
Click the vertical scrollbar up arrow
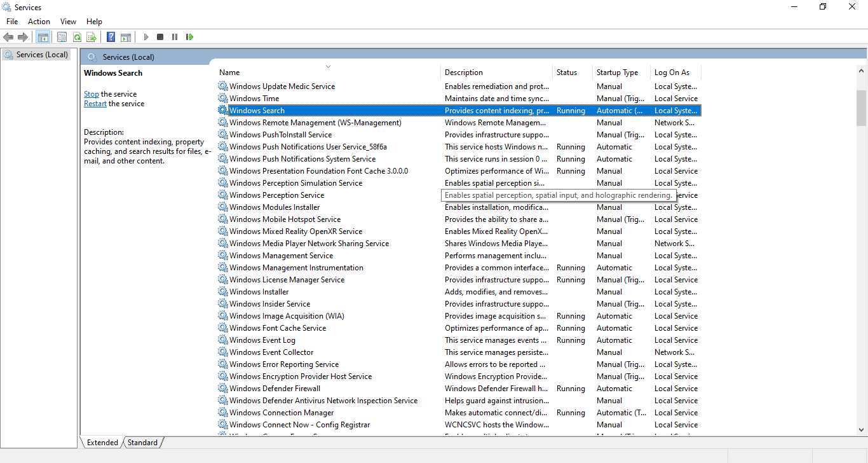861,71
